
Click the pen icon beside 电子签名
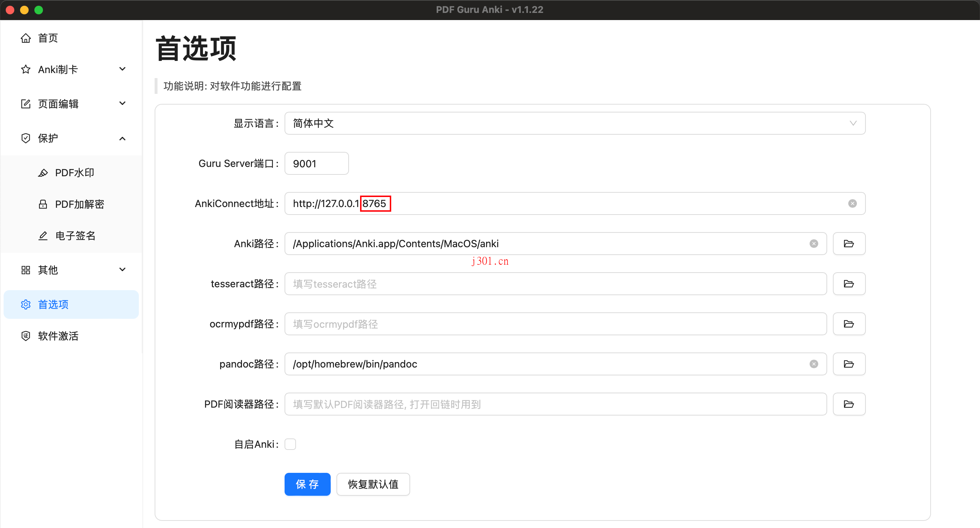pos(43,236)
